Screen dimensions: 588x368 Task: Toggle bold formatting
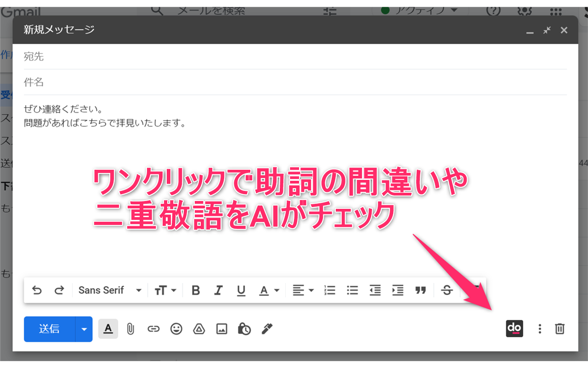pyautogui.click(x=196, y=290)
